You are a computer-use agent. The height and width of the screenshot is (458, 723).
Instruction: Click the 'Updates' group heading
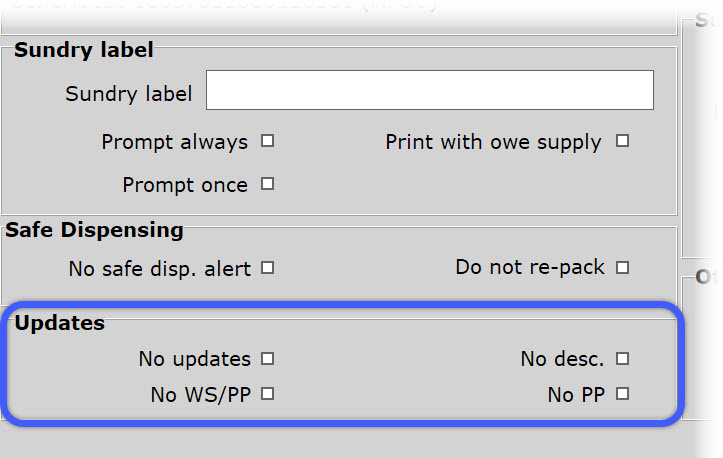tap(59, 323)
